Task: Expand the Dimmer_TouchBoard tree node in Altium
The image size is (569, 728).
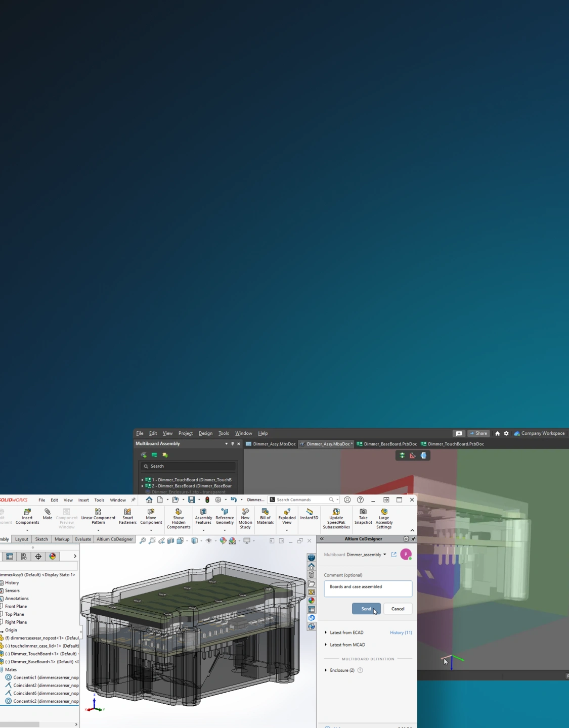Action: [x=143, y=480]
